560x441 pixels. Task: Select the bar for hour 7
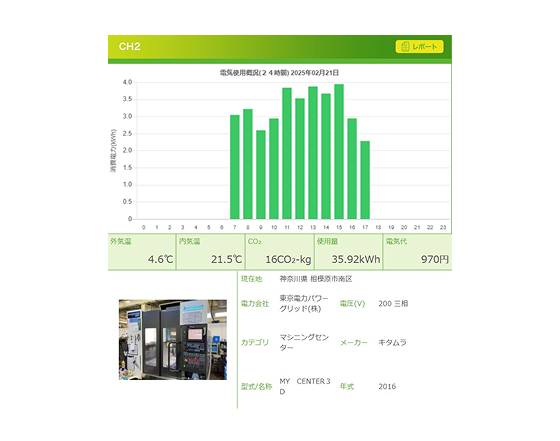(x=235, y=167)
